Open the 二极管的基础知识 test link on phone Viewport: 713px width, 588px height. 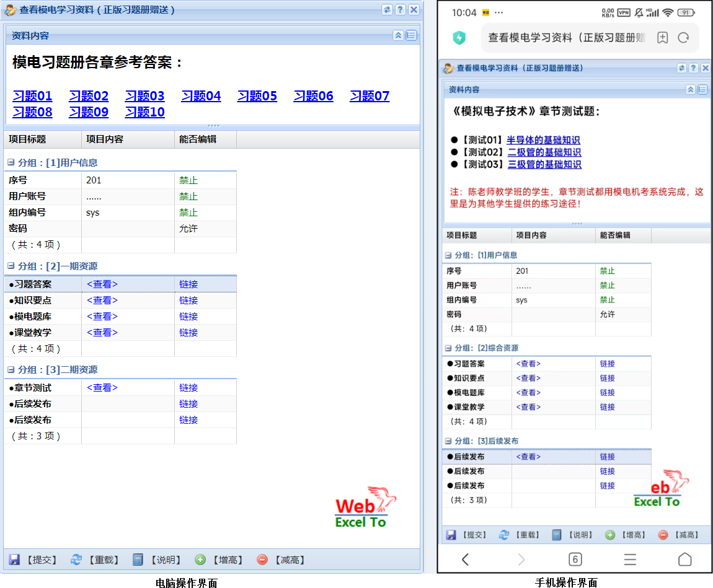point(544,152)
